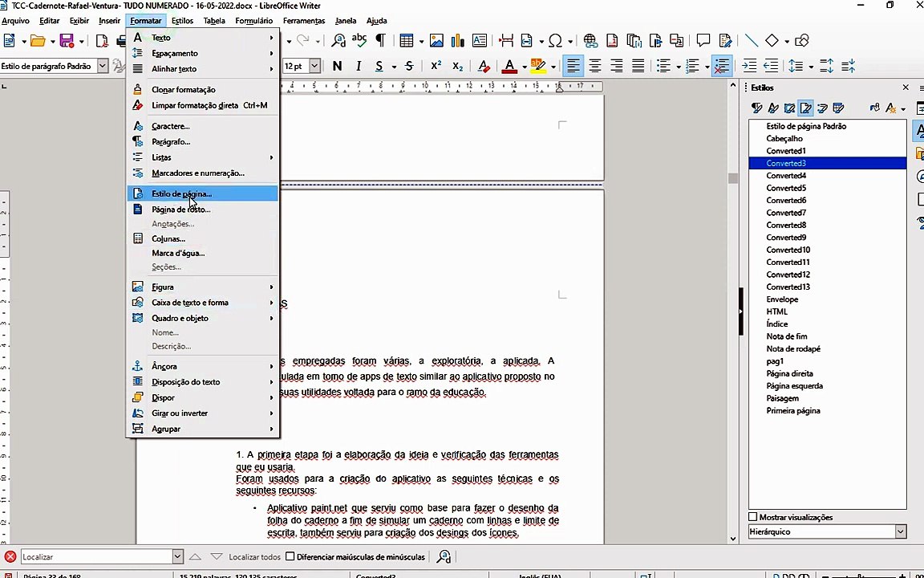Image resolution: width=924 pixels, height=578 pixels.
Task: Check Diferenciar maiúsculas de minúsculas
Action: pos(290,556)
